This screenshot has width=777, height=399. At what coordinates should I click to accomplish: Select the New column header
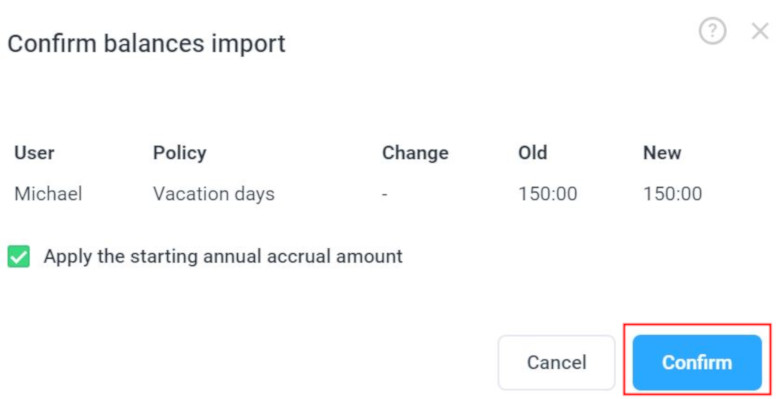point(662,153)
